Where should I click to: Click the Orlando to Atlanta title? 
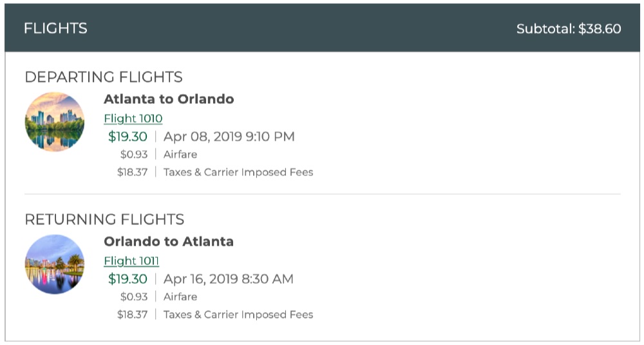pos(169,242)
